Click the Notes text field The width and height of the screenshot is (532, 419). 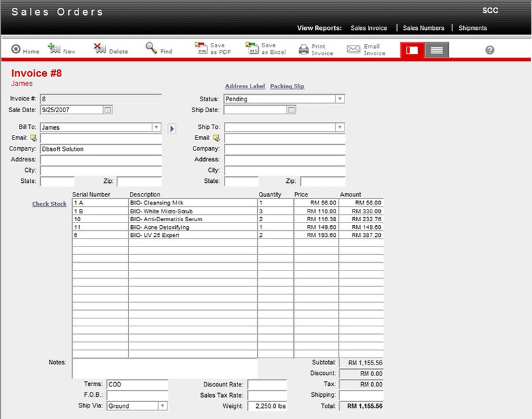coord(164,368)
